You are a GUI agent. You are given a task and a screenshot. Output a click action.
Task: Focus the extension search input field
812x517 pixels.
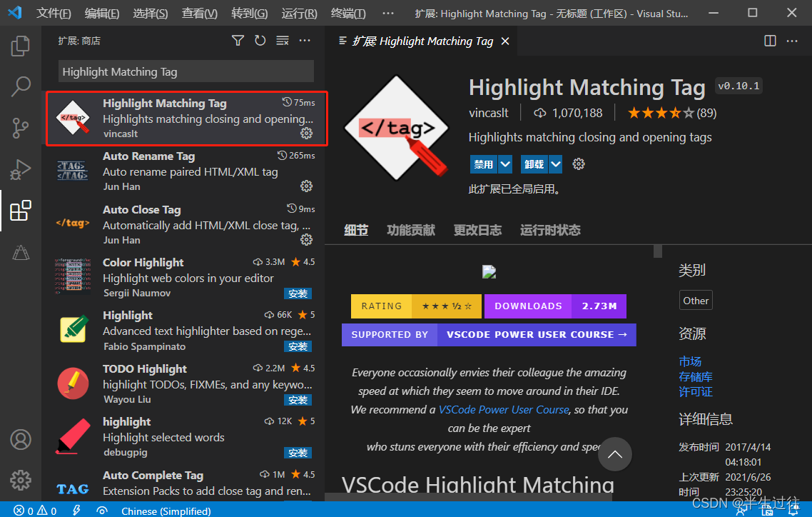(186, 71)
